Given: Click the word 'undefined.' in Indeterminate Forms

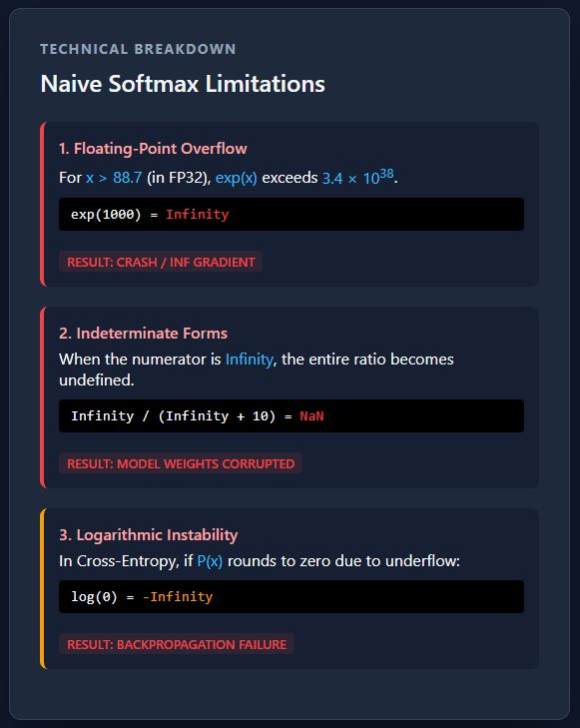Looking at the screenshot, I should 97,380.
